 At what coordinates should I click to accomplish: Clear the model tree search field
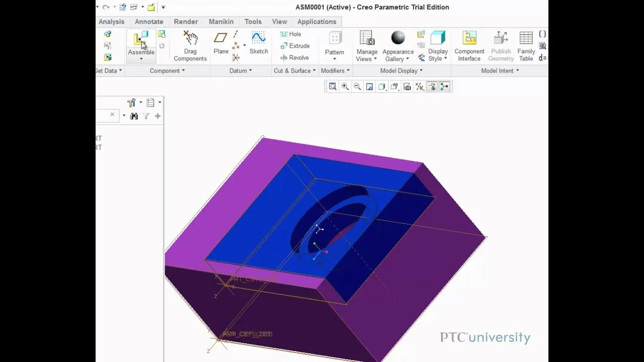tap(112, 115)
